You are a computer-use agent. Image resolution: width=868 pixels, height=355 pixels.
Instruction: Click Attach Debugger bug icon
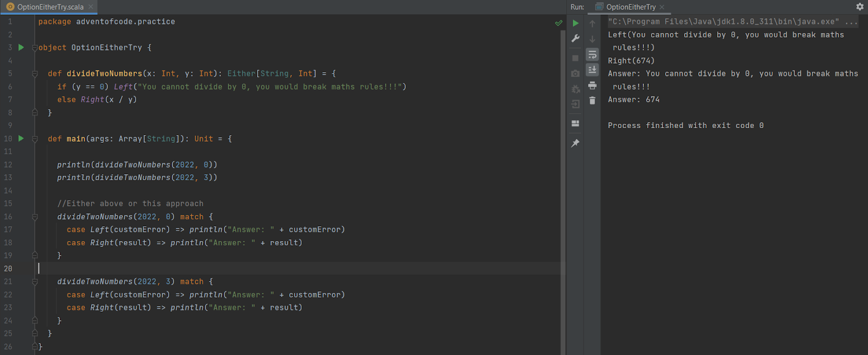click(576, 88)
